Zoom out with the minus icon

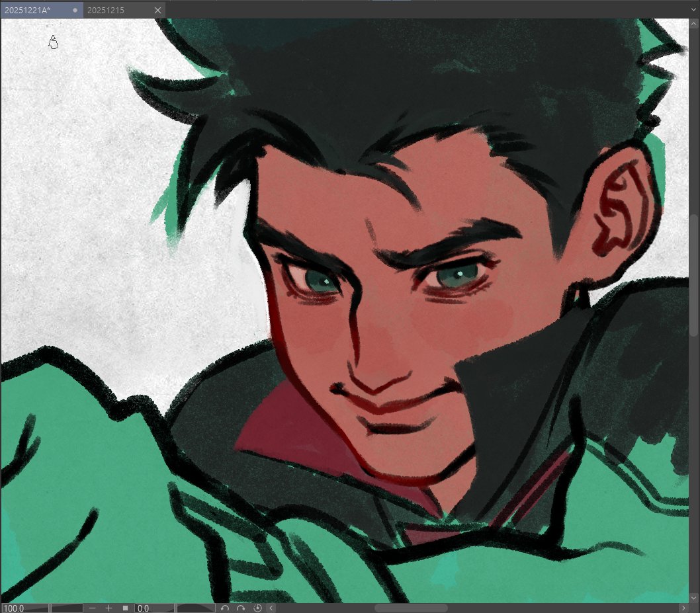pos(92,608)
